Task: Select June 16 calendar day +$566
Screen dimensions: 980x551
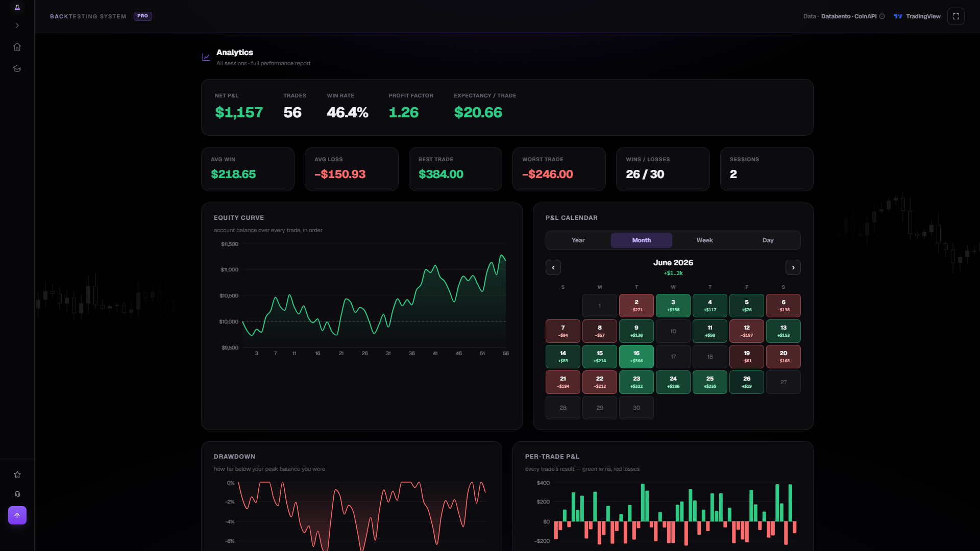Action: point(636,357)
